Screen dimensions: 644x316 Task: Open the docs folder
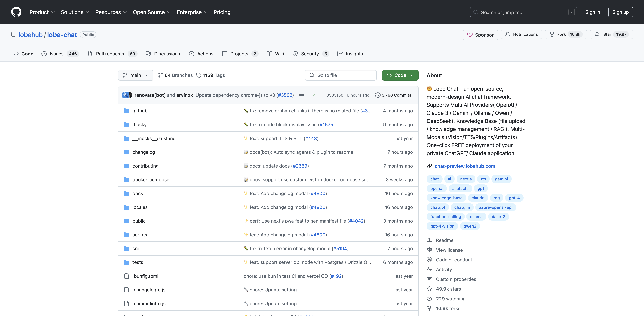point(138,193)
